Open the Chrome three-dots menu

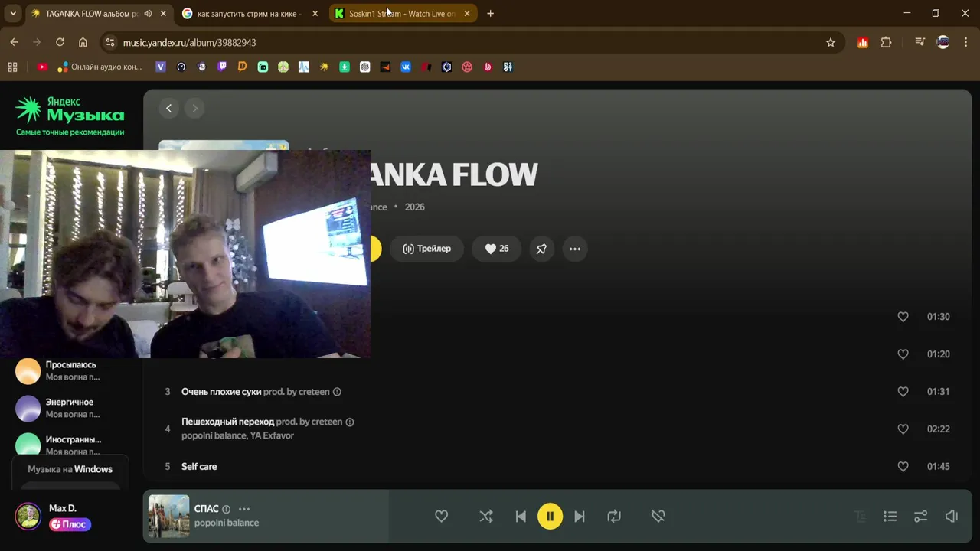[x=965, y=43]
